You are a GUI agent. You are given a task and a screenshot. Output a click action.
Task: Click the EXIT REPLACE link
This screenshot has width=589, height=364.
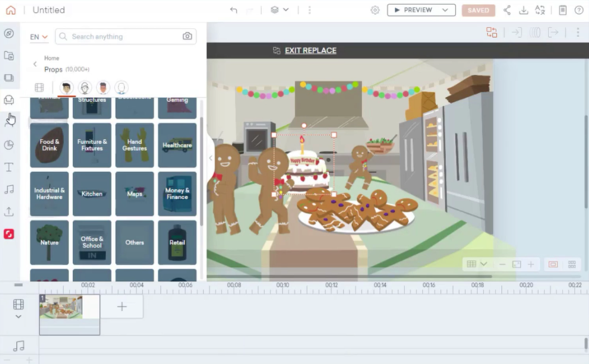tap(310, 51)
